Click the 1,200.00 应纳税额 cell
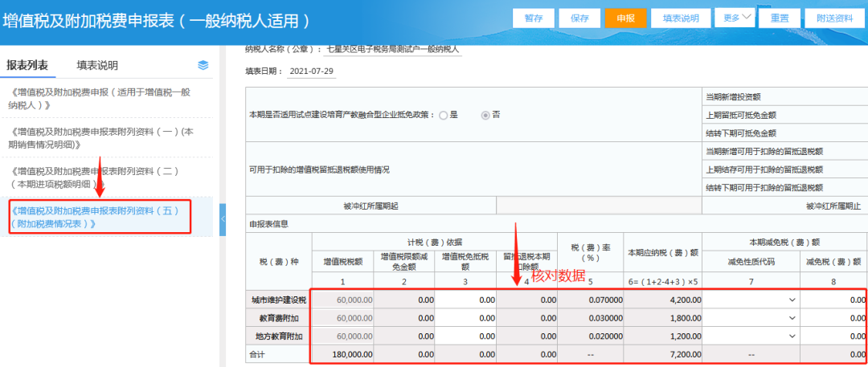 [x=663, y=336]
